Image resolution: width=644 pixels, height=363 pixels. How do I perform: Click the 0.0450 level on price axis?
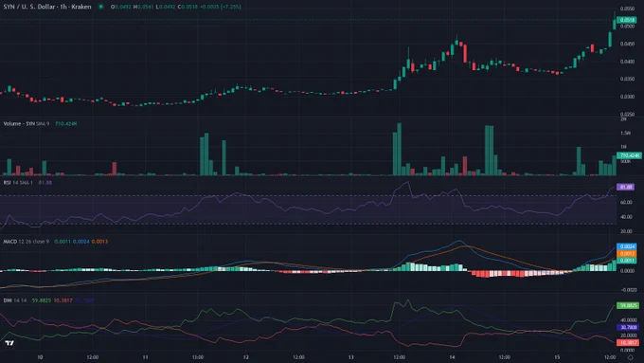point(628,44)
